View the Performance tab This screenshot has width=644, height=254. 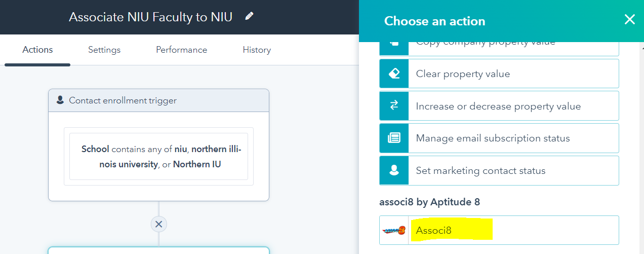(181, 50)
